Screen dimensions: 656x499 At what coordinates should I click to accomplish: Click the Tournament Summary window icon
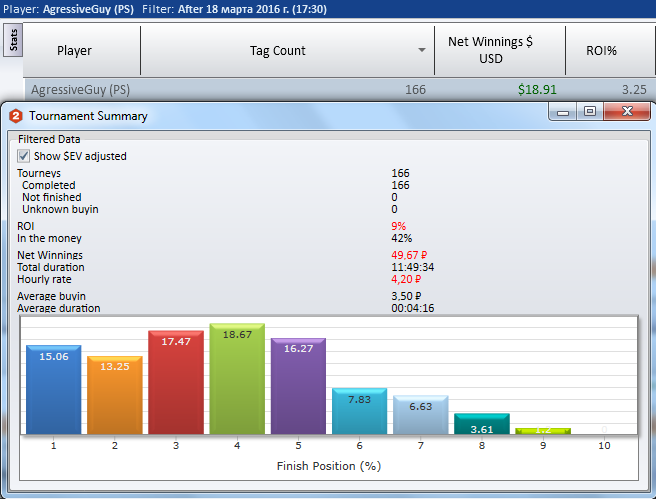[15, 116]
